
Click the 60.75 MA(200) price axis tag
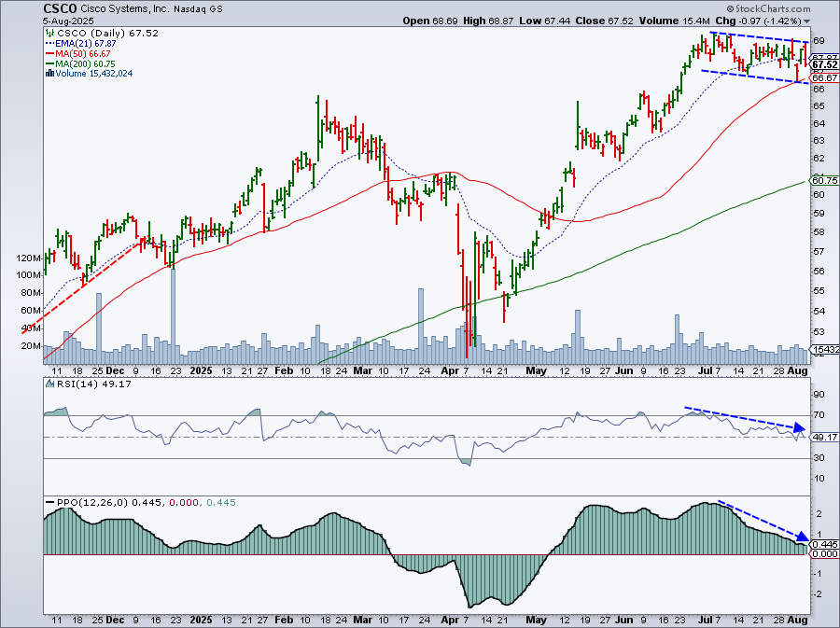[823, 181]
